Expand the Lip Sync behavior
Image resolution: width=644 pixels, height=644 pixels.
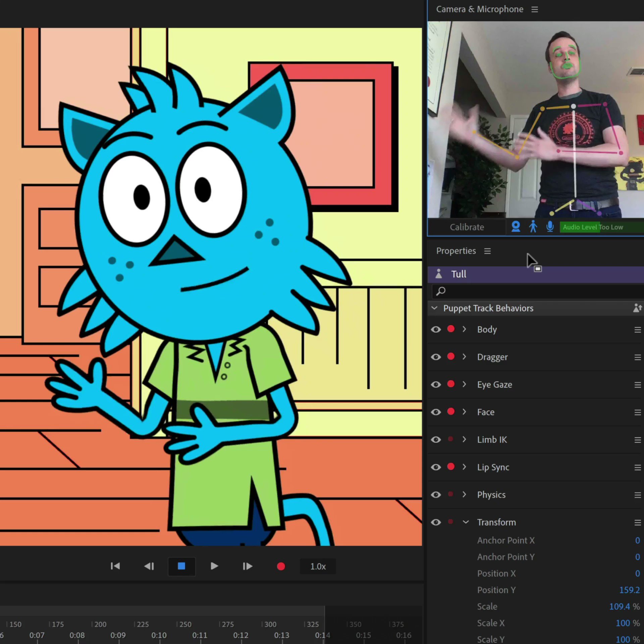(464, 467)
